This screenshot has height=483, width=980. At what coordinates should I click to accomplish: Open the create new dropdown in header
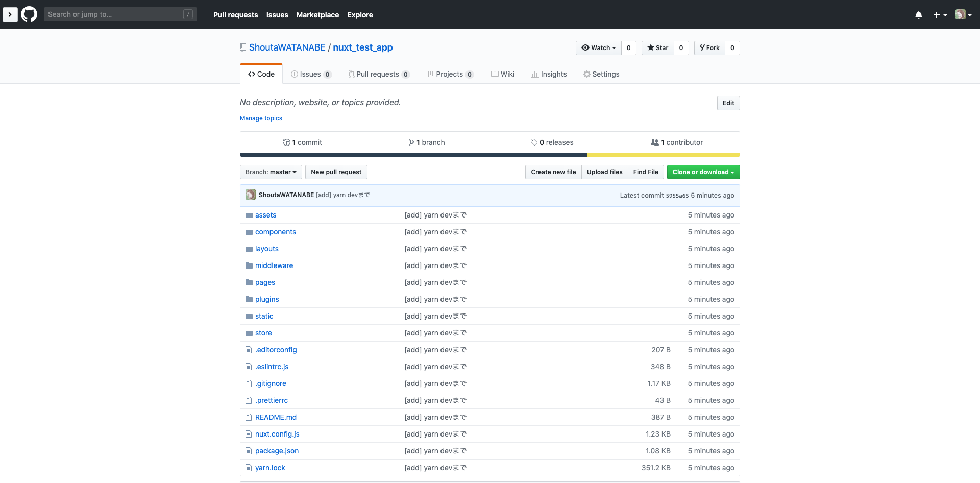coord(940,15)
